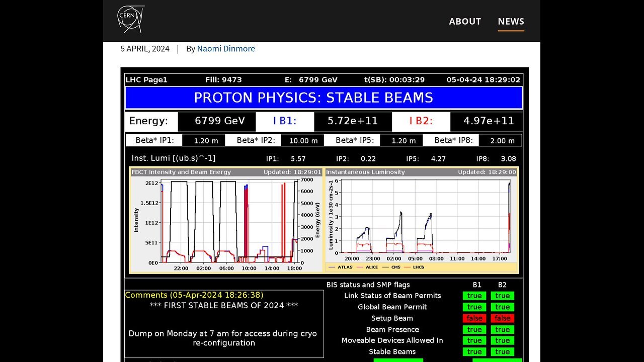The width and height of the screenshot is (644, 362).
Task: Open the ABOUT menu item
Action: [465, 21]
